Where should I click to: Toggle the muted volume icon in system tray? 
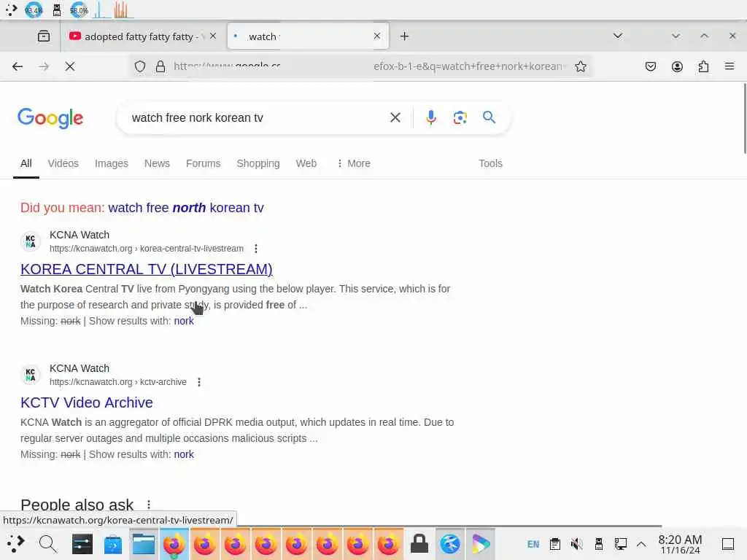pos(576,544)
